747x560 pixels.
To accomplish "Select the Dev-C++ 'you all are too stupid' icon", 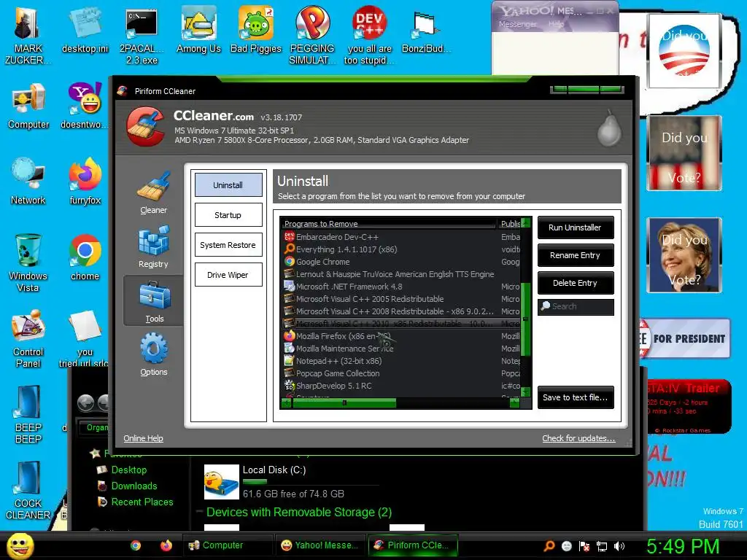I will click(369, 35).
